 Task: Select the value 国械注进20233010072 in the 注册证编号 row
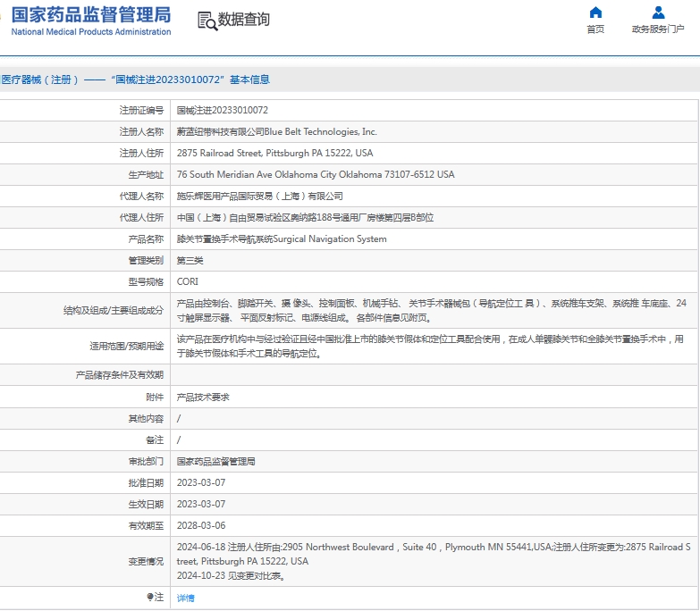[223, 110]
